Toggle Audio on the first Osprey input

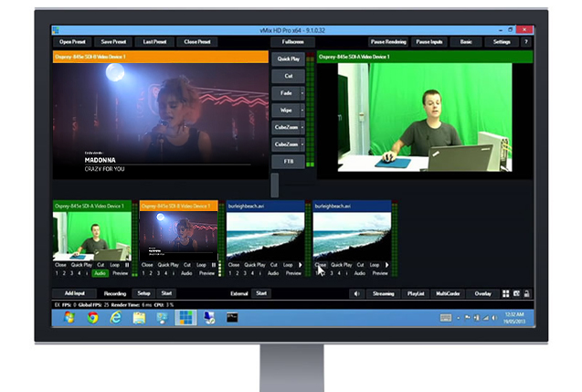click(x=100, y=273)
